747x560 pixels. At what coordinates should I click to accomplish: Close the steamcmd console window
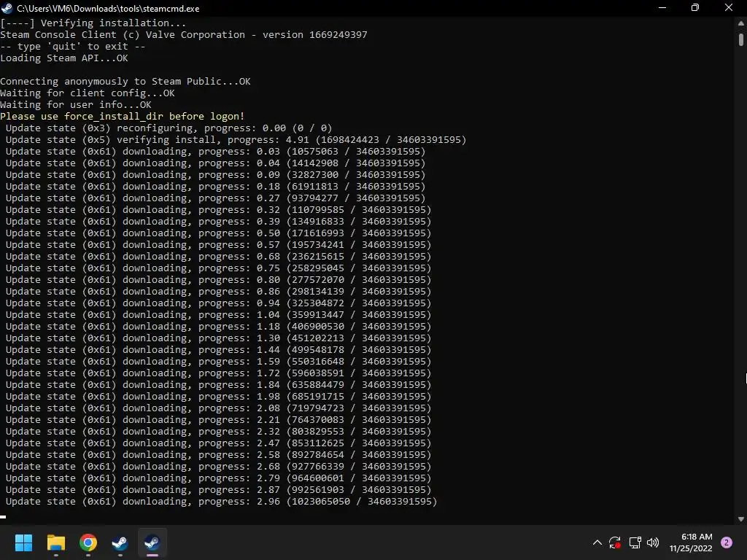[x=729, y=8]
